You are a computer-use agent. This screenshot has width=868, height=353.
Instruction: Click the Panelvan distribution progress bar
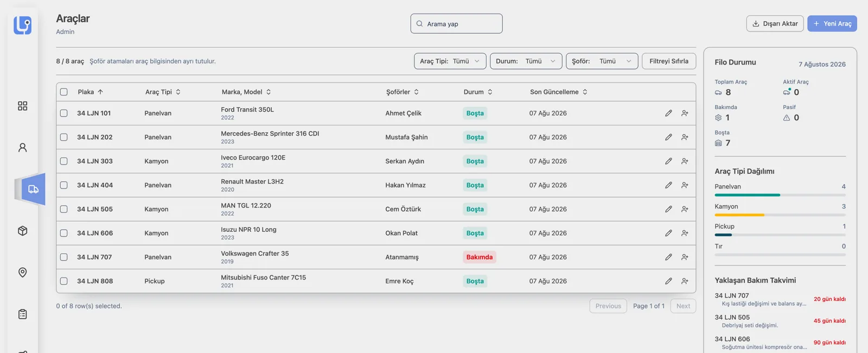point(780,195)
